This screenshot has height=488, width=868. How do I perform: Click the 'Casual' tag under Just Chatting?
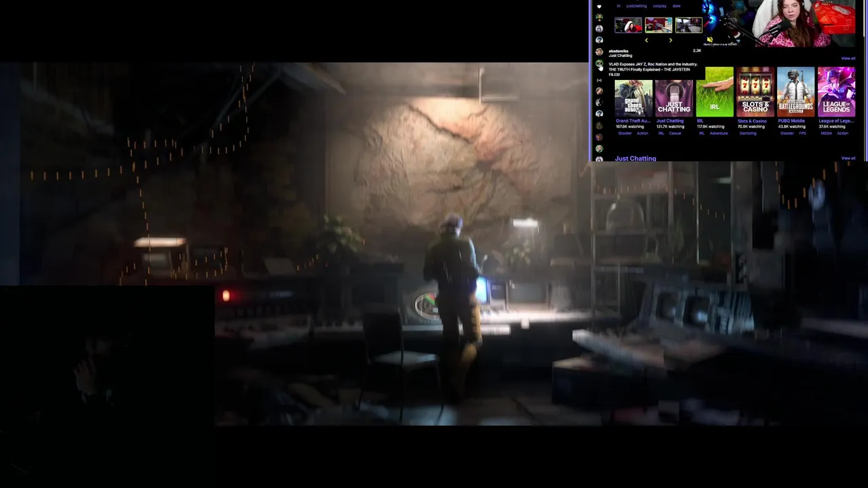pos(675,134)
